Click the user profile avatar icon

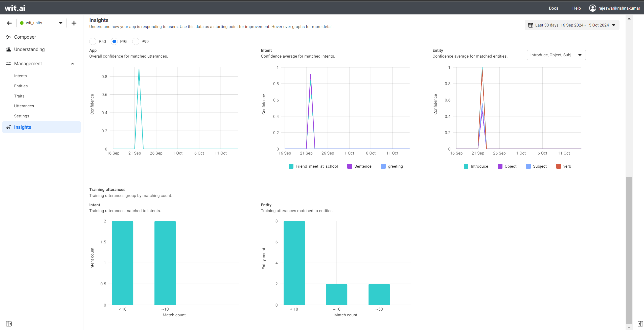pyautogui.click(x=592, y=8)
